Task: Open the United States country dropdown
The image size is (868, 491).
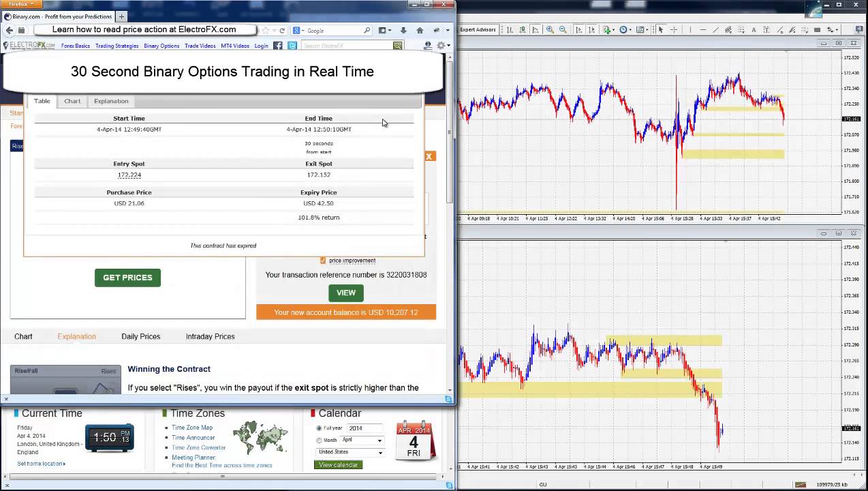Action: pyautogui.click(x=350, y=452)
